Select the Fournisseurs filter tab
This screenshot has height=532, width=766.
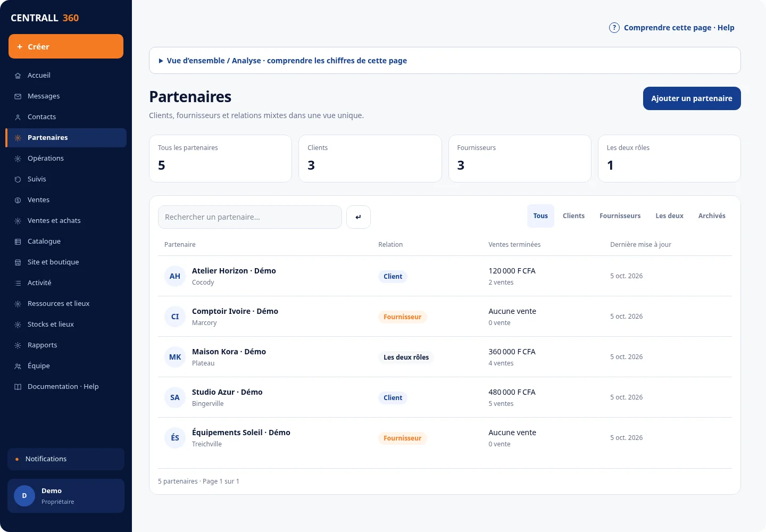point(620,216)
